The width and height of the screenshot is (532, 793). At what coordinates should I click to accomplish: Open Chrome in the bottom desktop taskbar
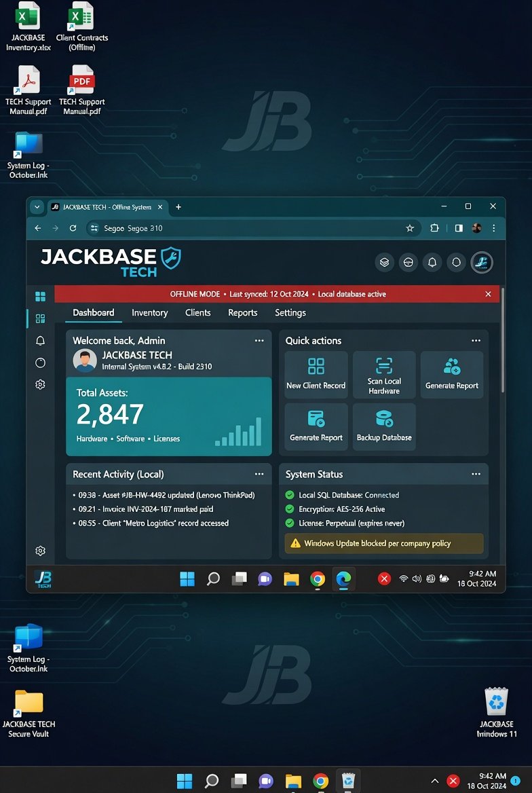pos(320,781)
